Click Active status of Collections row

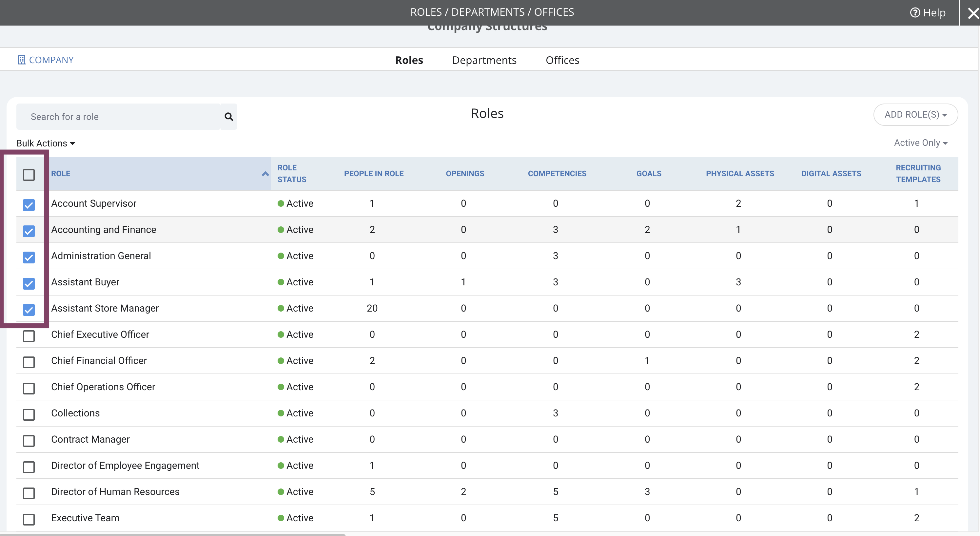[x=295, y=413]
